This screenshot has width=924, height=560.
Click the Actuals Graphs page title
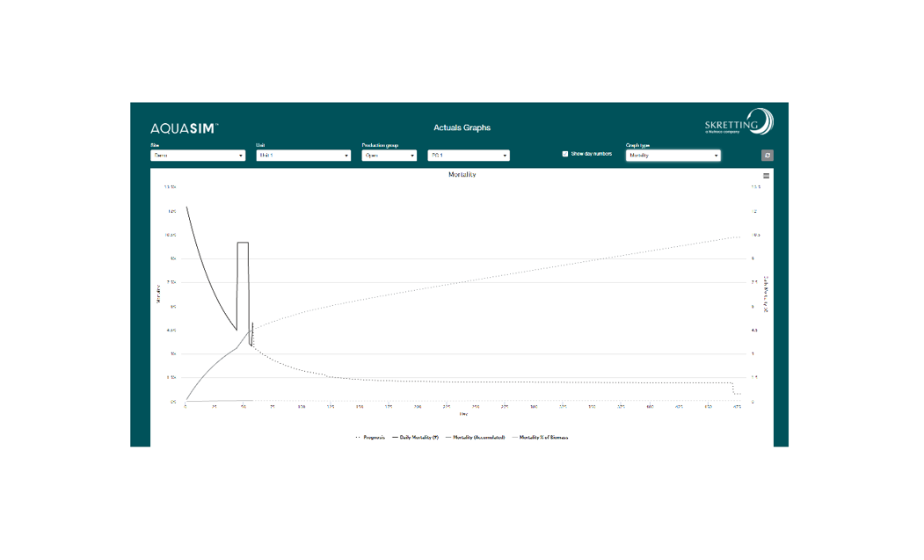tap(462, 128)
